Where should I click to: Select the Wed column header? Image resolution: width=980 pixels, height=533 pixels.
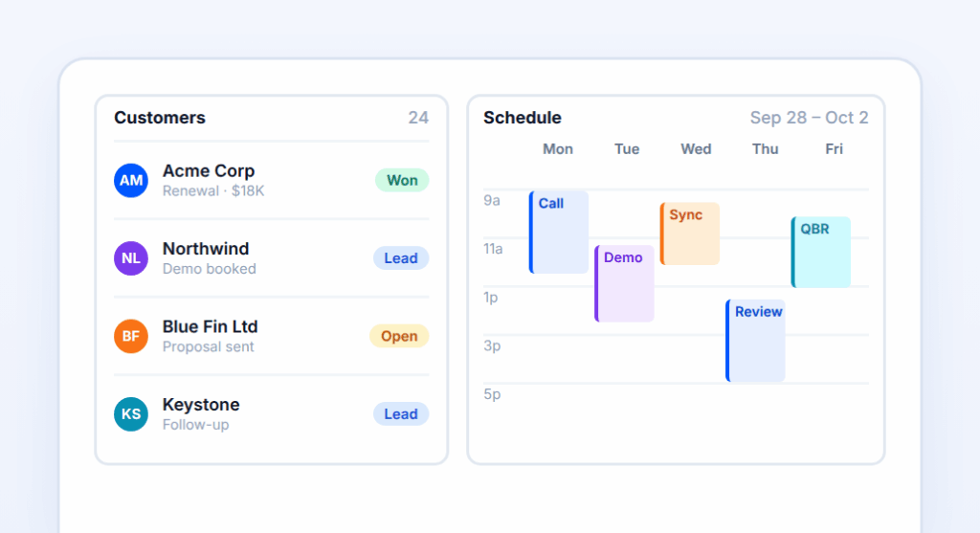pyautogui.click(x=696, y=149)
